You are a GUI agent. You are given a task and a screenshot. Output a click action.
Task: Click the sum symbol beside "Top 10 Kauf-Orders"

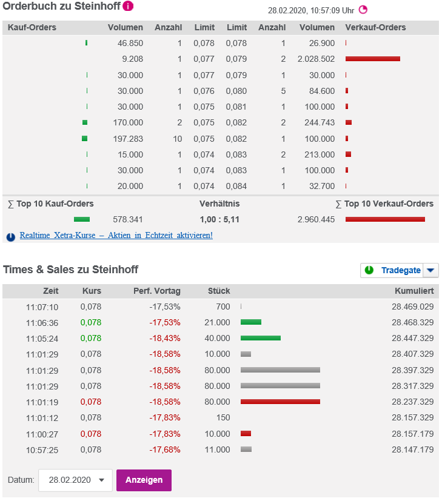pos(10,204)
